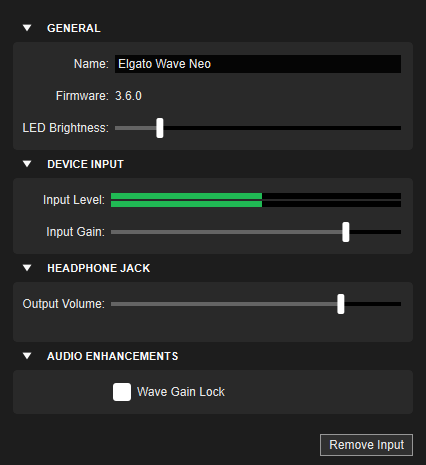This screenshot has width=426, height=465.
Task: Collapse the HEADPHONE JACK section triangle
Action: coord(27,268)
